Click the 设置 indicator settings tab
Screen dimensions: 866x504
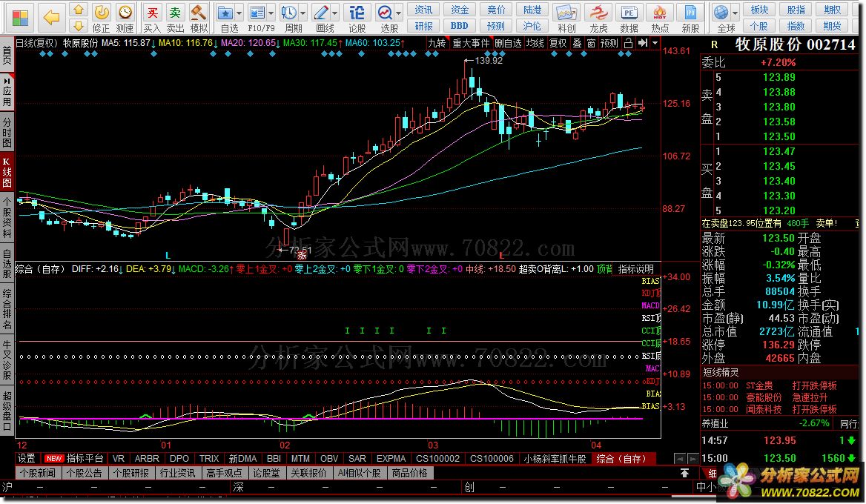[x=27, y=458]
